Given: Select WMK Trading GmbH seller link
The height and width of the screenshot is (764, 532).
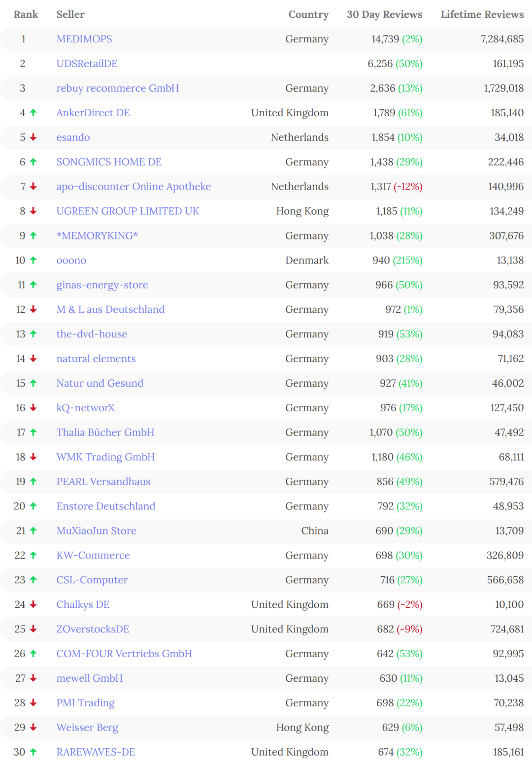Looking at the screenshot, I should (x=106, y=457).
